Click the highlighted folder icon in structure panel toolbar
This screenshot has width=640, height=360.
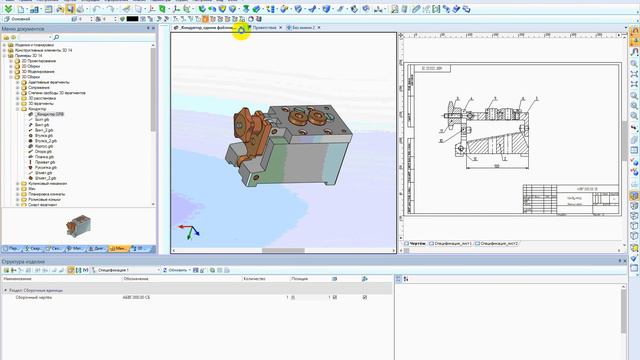(x=71, y=270)
